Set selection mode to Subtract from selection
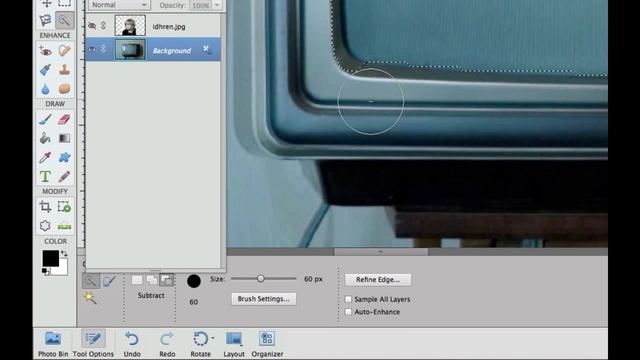 (x=167, y=280)
